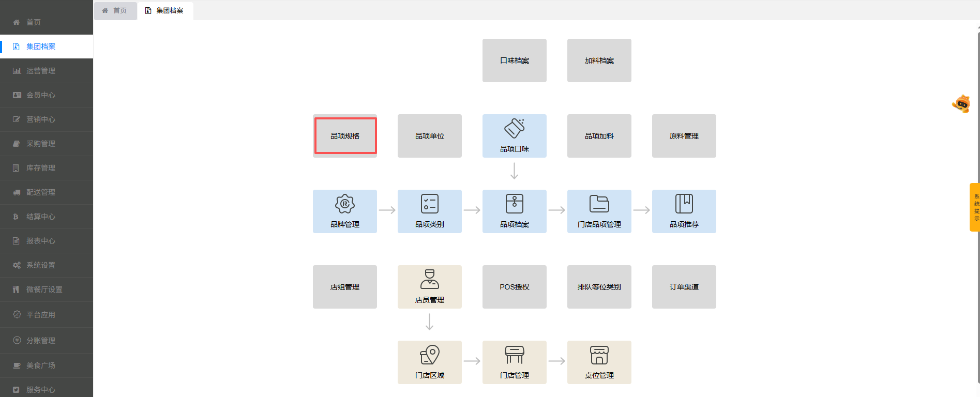980x397 pixels.
Task: Click the 桌位管理 table icon
Action: tap(599, 355)
